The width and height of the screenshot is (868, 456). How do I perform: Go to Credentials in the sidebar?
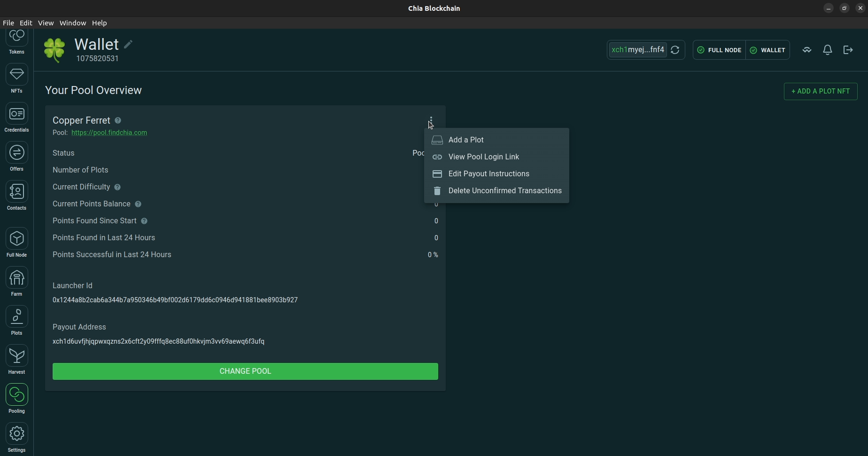17,118
